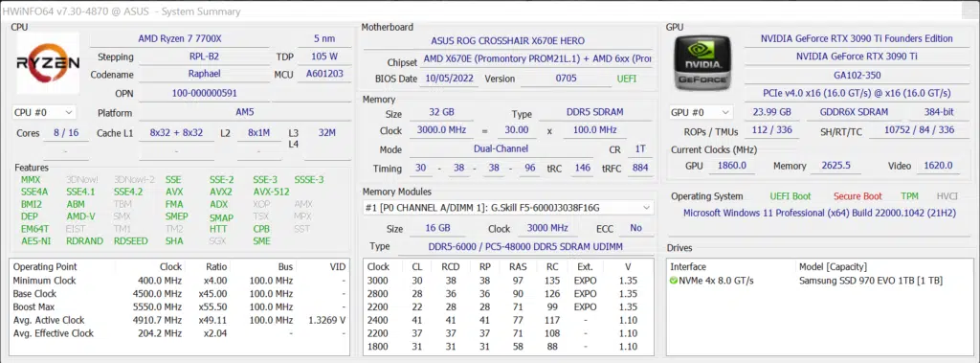Click the video clock 1620.0 value
Image resolution: width=980 pixels, height=363 pixels.
(938, 166)
